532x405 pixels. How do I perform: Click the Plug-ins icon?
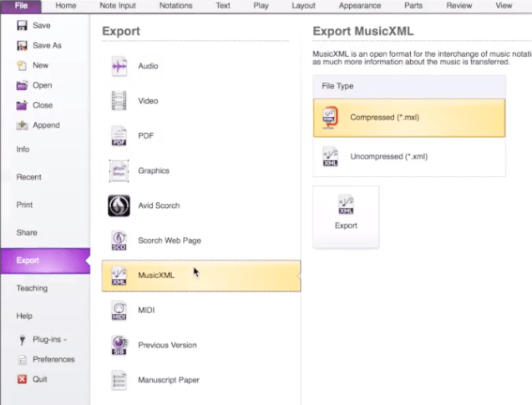23,340
